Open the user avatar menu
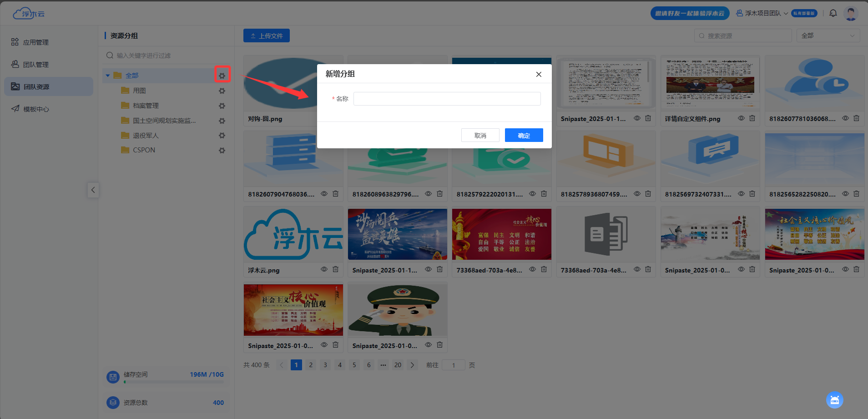This screenshot has height=419, width=868. click(850, 13)
